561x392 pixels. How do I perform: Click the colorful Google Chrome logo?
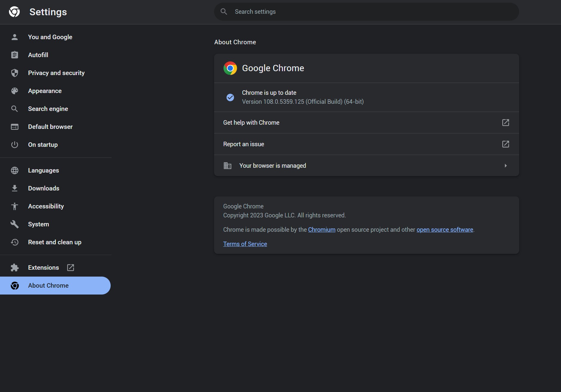230,68
